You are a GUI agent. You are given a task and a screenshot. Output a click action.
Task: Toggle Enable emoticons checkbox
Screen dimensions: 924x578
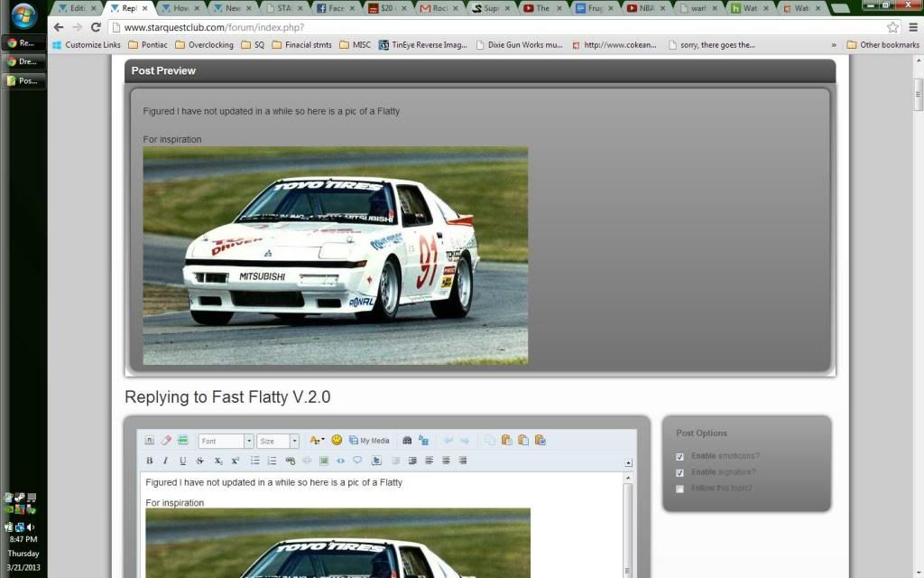pyautogui.click(x=680, y=456)
